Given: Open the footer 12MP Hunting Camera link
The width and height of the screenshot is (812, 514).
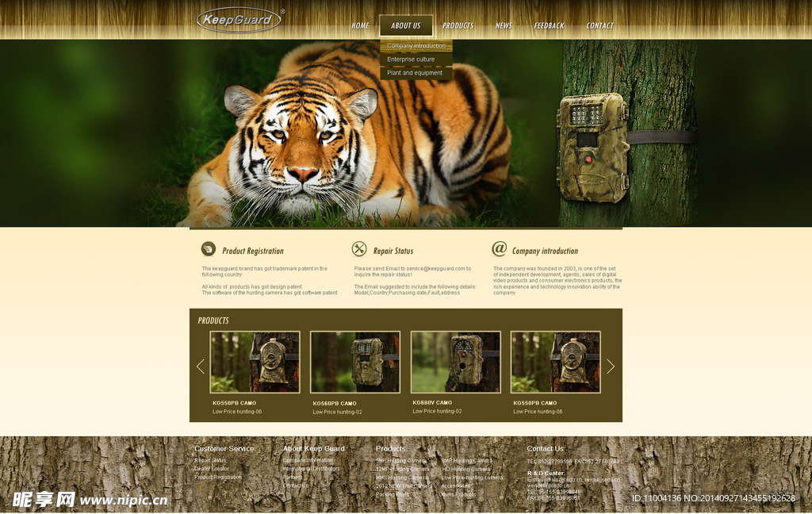Looking at the screenshot, I should coord(403,469).
